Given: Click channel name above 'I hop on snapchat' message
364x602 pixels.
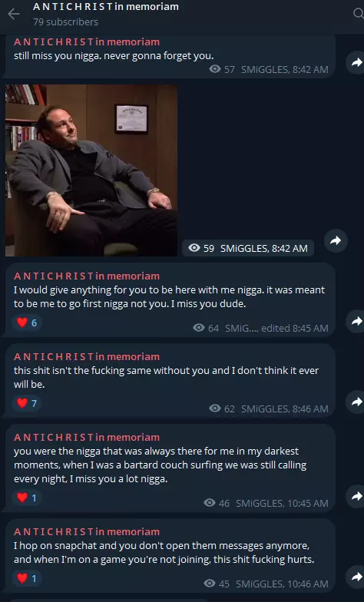Looking at the screenshot, I should click(87, 531).
